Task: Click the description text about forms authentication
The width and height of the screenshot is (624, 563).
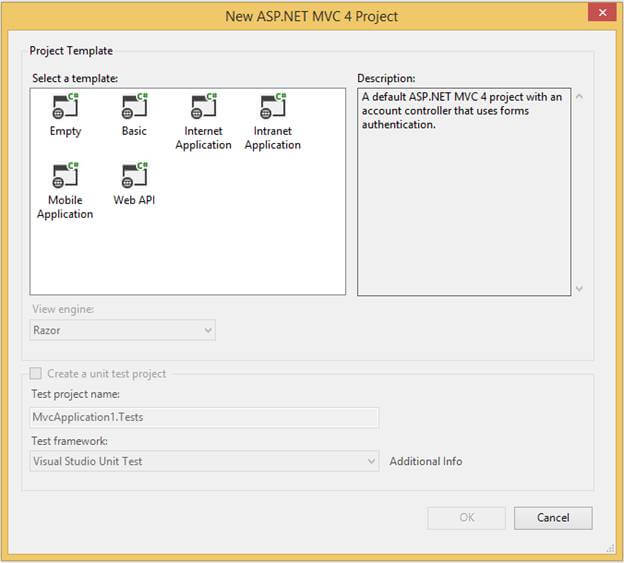Action: click(462, 111)
